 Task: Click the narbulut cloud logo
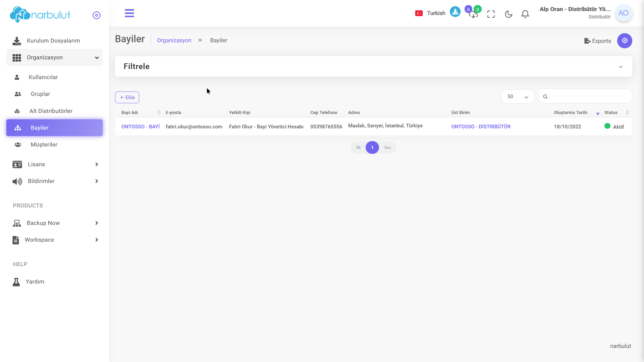[40, 15]
